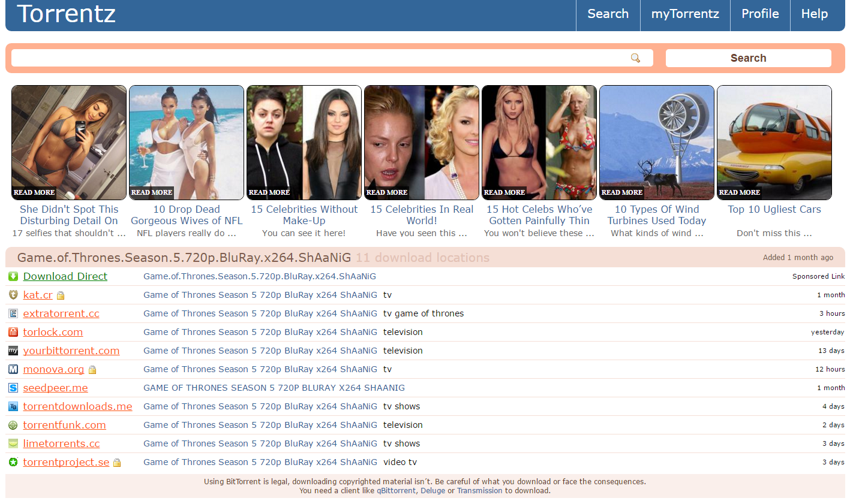This screenshot has width=850, height=504.
Task: Click the uppercase 'GAME OF THRONES SEASON 5' seedpeer title
Action: click(x=274, y=388)
